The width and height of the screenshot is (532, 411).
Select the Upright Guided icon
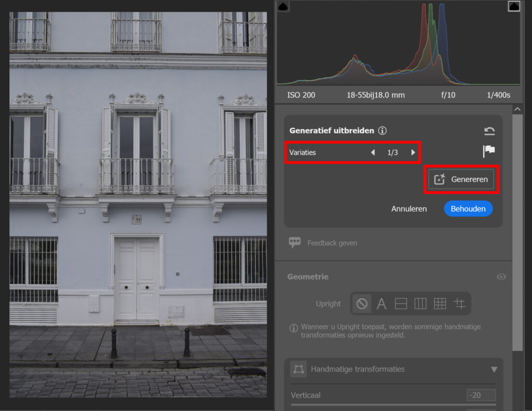459,304
